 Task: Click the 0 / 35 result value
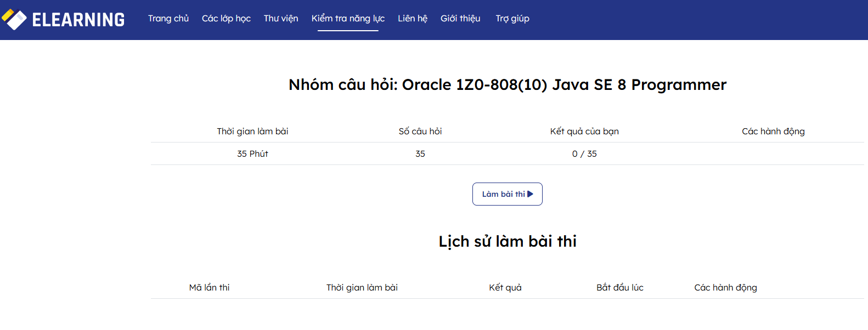pos(584,154)
